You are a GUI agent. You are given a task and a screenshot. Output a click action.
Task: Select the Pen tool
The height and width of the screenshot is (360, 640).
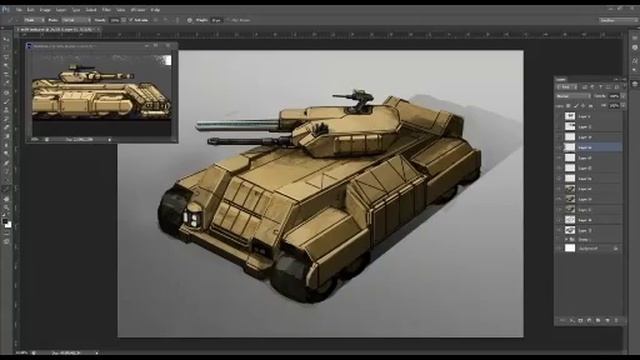coord(6,163)
